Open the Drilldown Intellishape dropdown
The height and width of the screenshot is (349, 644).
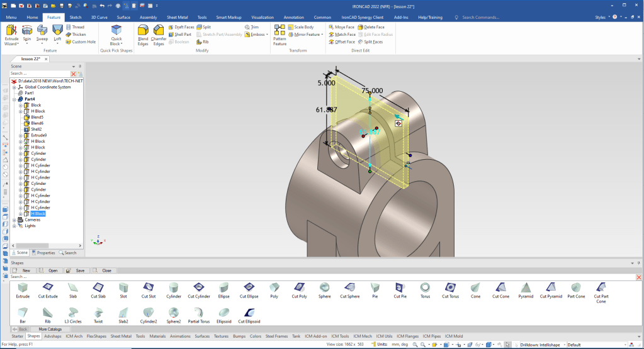[x=563, y=345]
